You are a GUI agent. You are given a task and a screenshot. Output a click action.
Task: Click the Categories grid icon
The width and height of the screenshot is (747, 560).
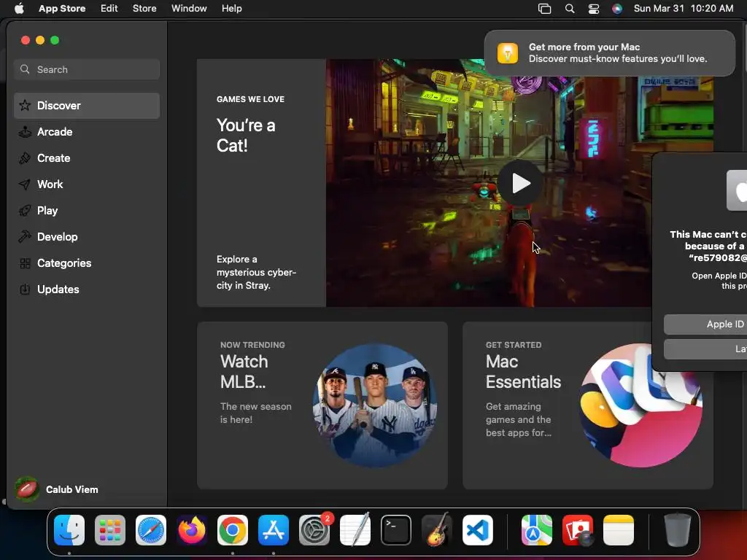click(25, 262)
